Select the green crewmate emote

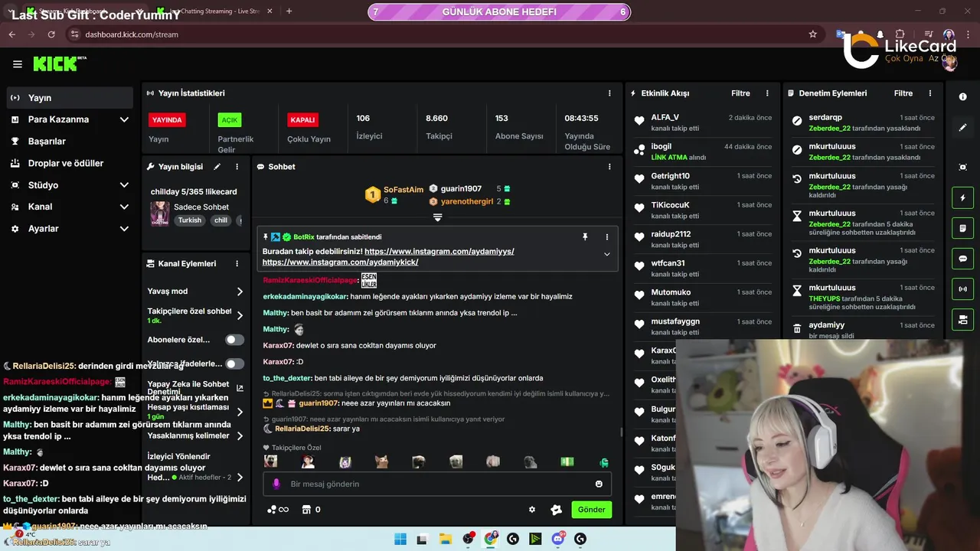tap(604, 461)
